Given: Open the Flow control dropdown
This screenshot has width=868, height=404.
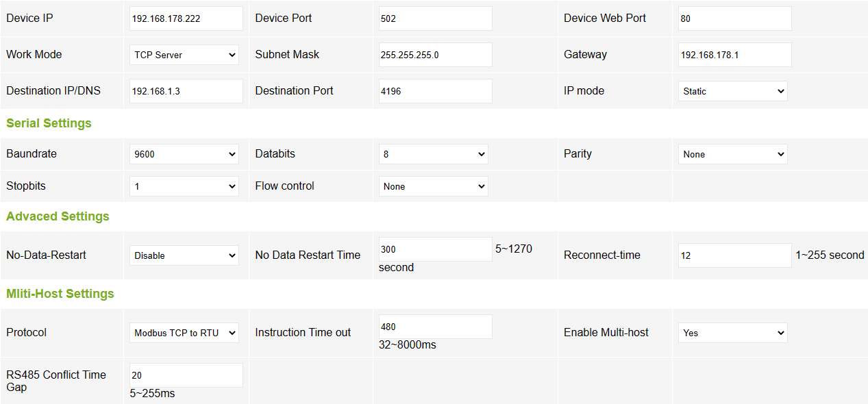Looking at the screenshot, I should pos(433,186).
